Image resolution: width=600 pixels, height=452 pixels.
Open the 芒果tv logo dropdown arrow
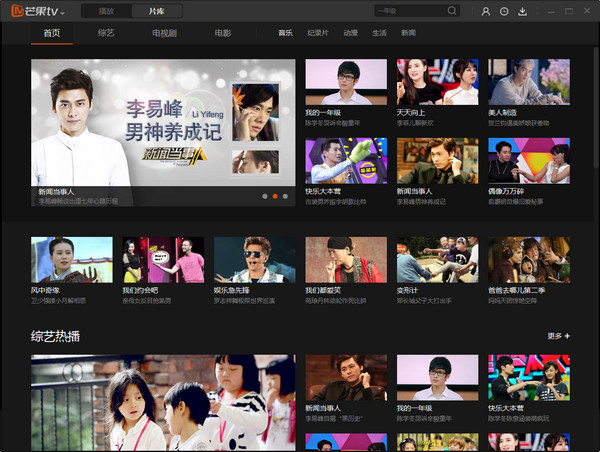(63, 13)
